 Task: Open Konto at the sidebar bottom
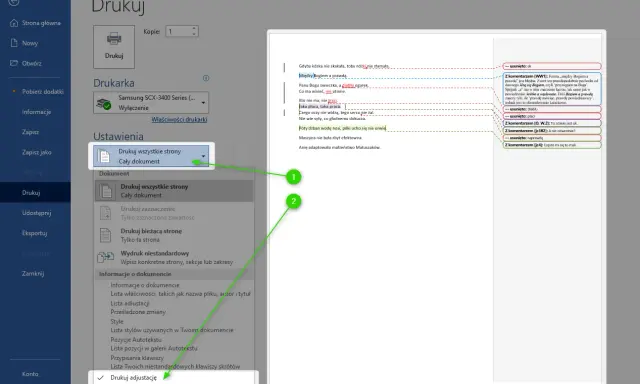point(30,374)
